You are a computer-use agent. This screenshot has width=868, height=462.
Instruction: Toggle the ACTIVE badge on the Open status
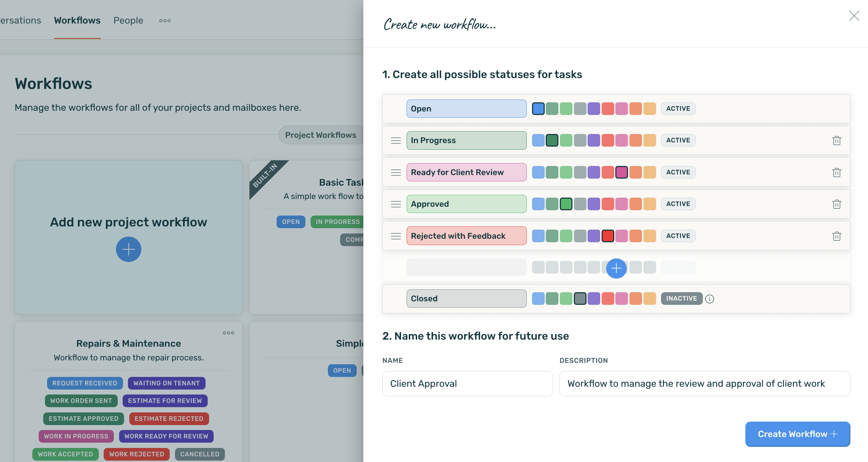678,108
